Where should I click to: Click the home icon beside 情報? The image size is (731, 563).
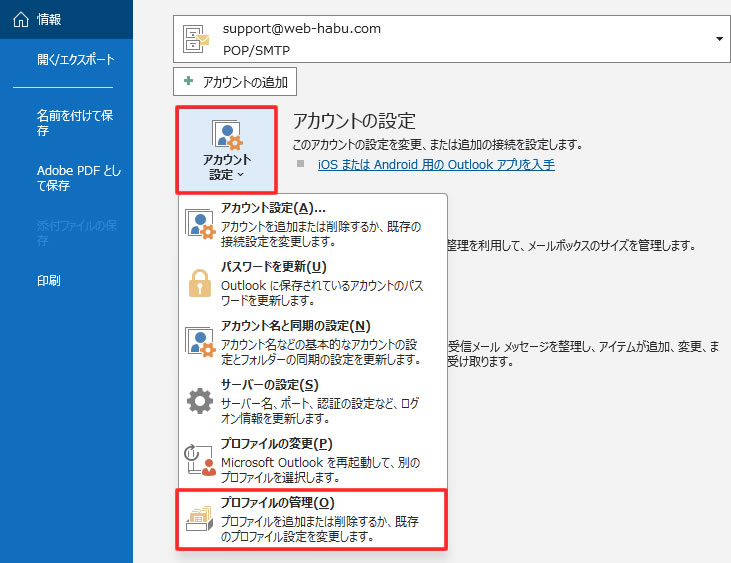click(20, 18)
